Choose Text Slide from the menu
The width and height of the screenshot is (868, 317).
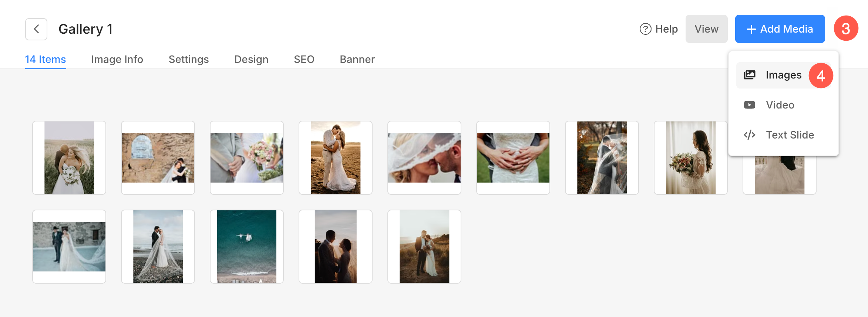click(790, 135)
